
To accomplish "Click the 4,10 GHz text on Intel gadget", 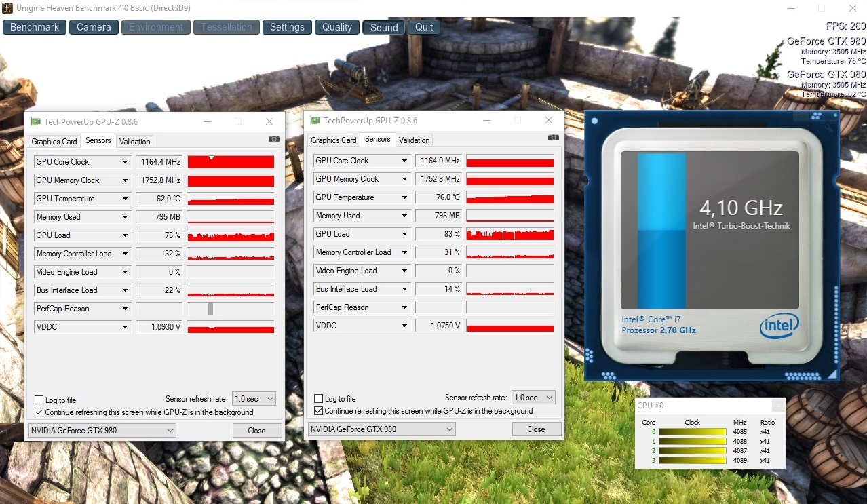I will pyautogui.click(x=741, y=208).
